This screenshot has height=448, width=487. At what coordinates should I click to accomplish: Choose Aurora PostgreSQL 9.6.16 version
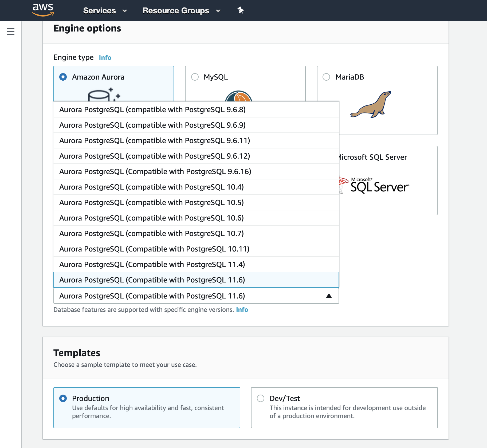tap(196, 171)
